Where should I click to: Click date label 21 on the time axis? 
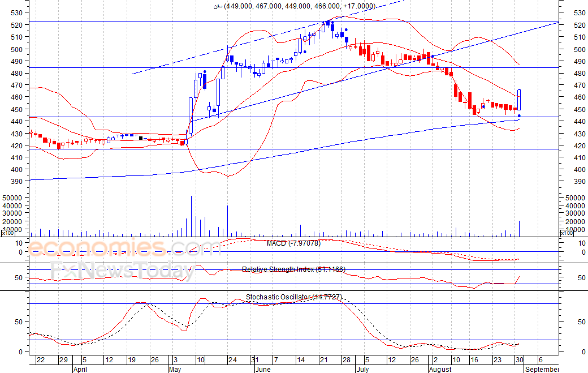[x=323, y=360]
